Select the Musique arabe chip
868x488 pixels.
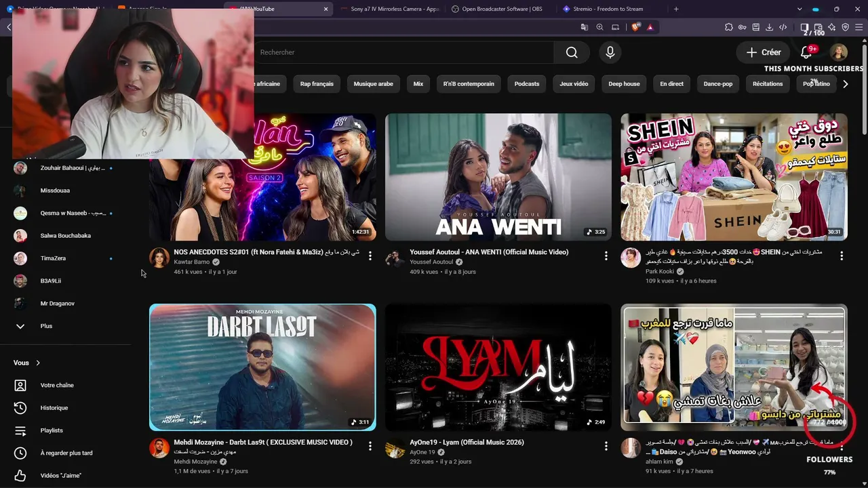(374, 84)
